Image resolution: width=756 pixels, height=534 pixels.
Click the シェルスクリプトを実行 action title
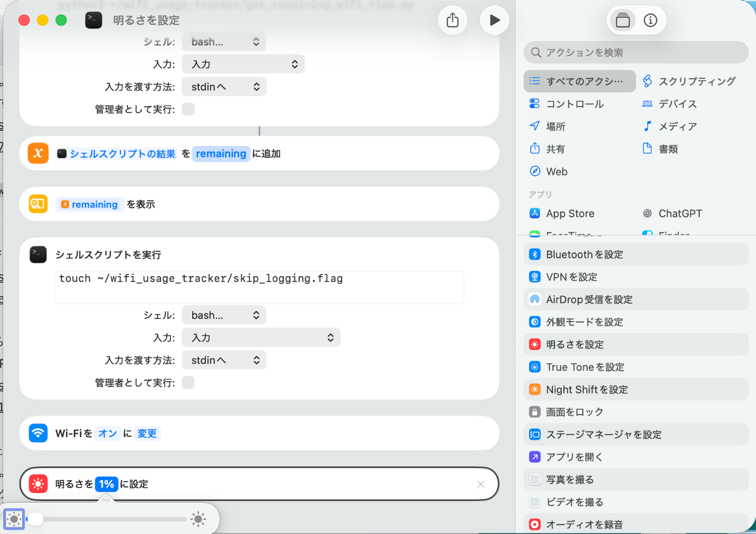[108, 255]
